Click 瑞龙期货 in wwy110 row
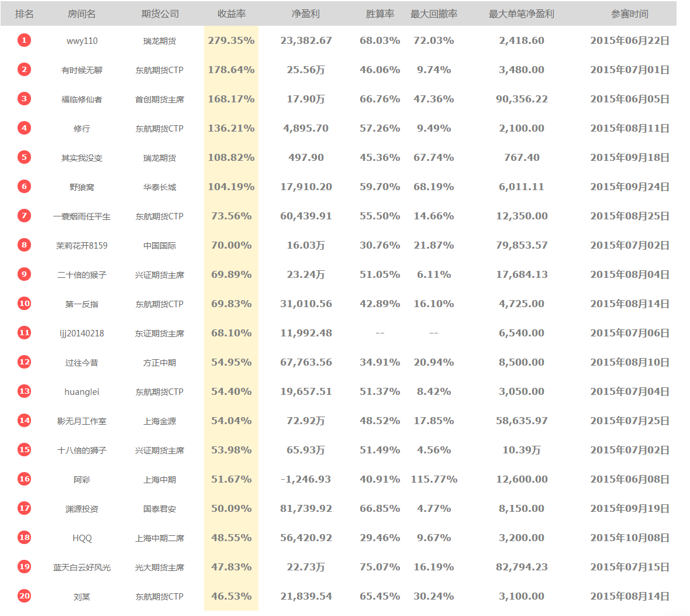 [x=160, y=41]
